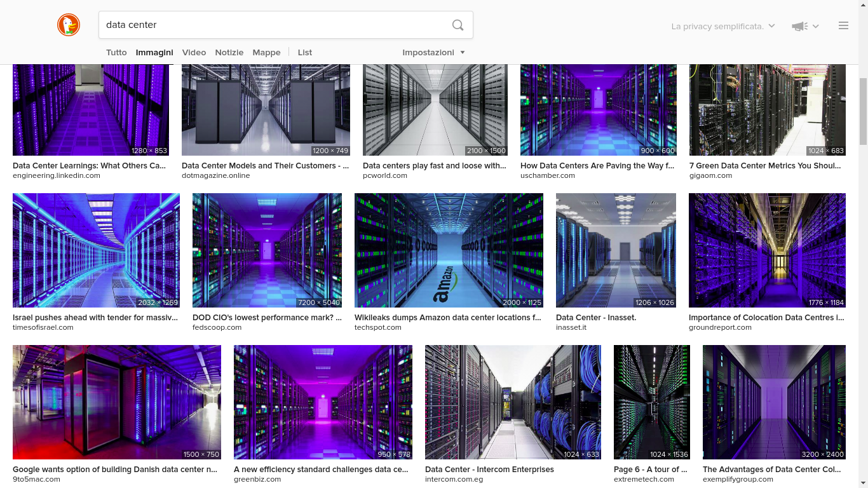Open the fedscoop.com purple datacenter image

pyautogui.click(x=267, y=250)
